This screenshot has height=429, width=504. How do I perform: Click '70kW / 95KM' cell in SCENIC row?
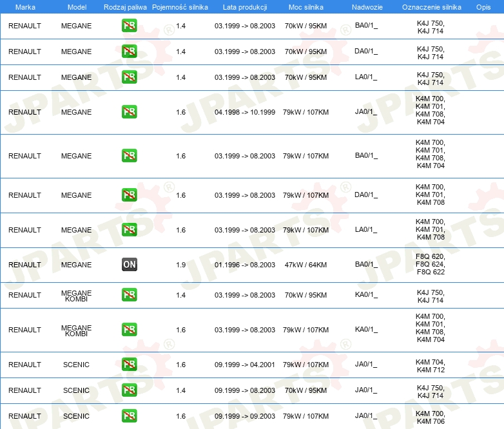point(305,390)
